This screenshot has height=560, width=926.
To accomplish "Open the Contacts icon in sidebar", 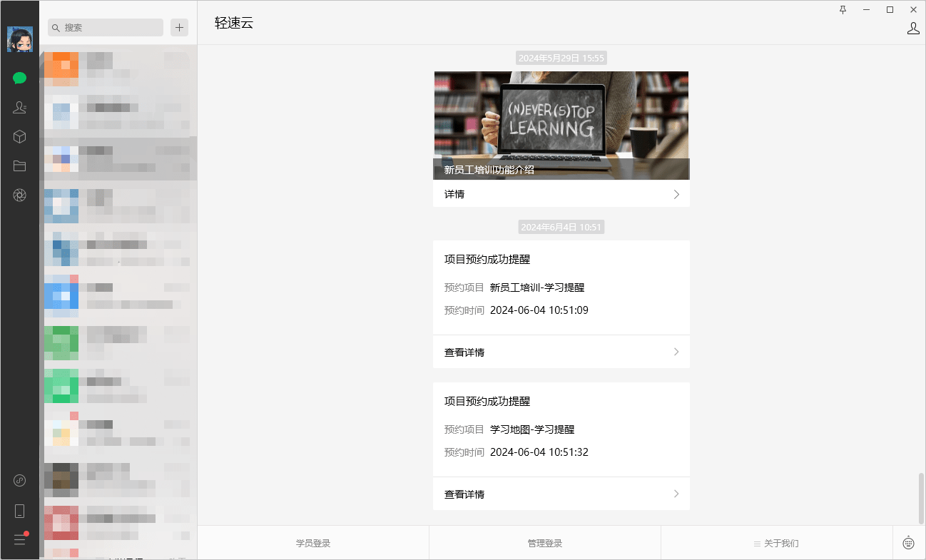I will 19,107.
